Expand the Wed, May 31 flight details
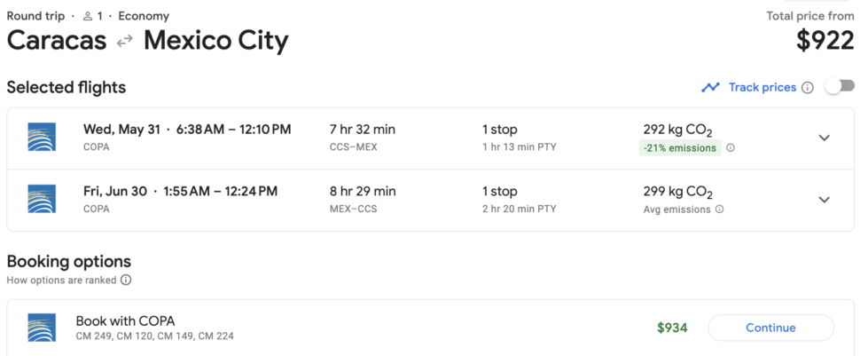This screenshot has width=868, height=356. [x=825, y=138]
